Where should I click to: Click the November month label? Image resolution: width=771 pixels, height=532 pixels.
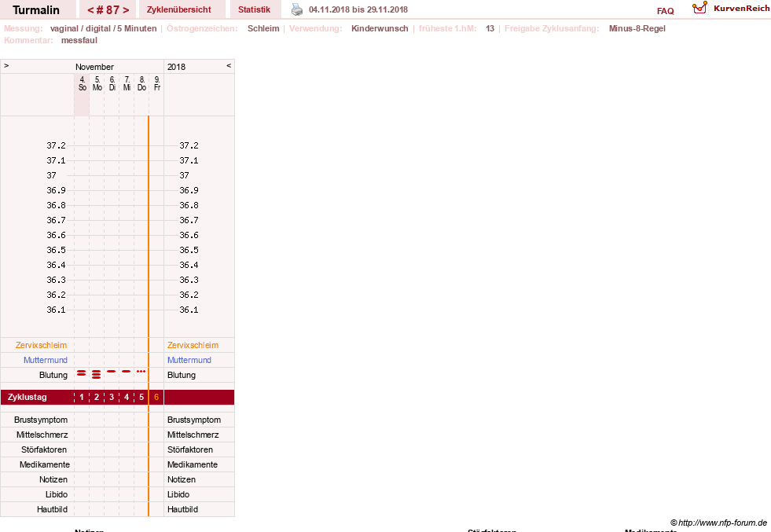click(94, 67)
